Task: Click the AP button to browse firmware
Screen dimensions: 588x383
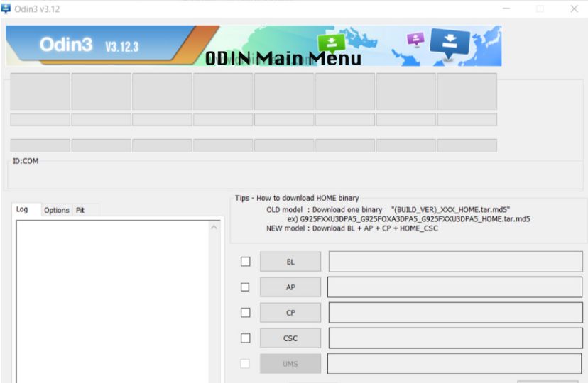Action: 290,287
